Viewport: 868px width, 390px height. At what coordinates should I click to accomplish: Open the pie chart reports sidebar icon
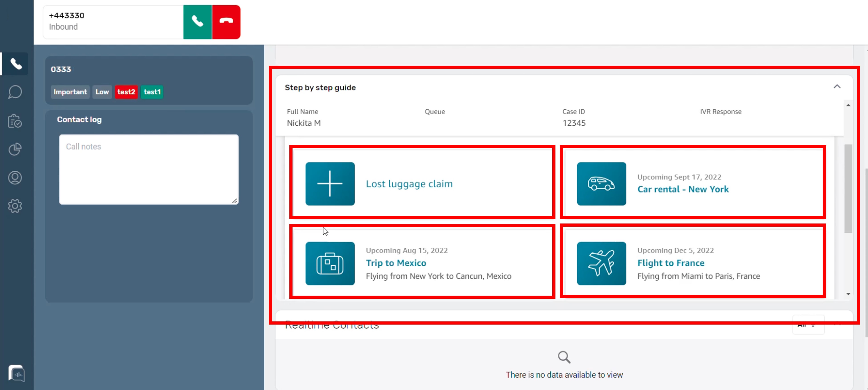pos(15,149)
